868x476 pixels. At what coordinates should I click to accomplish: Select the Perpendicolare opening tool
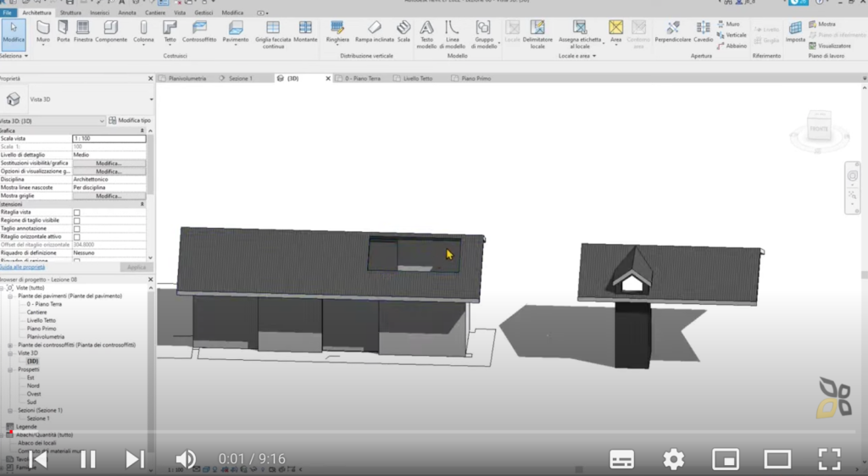coord(672,31)
